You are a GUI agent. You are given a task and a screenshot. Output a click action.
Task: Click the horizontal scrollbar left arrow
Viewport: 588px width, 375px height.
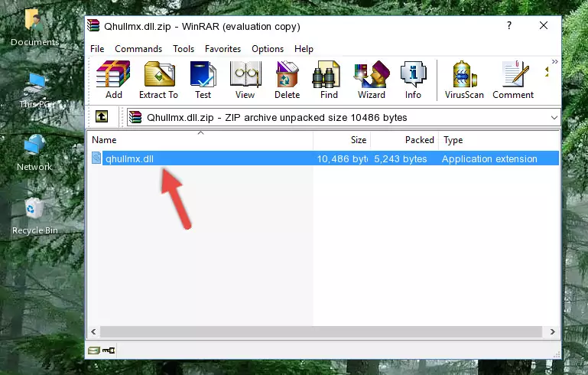(x=94, y=332)
